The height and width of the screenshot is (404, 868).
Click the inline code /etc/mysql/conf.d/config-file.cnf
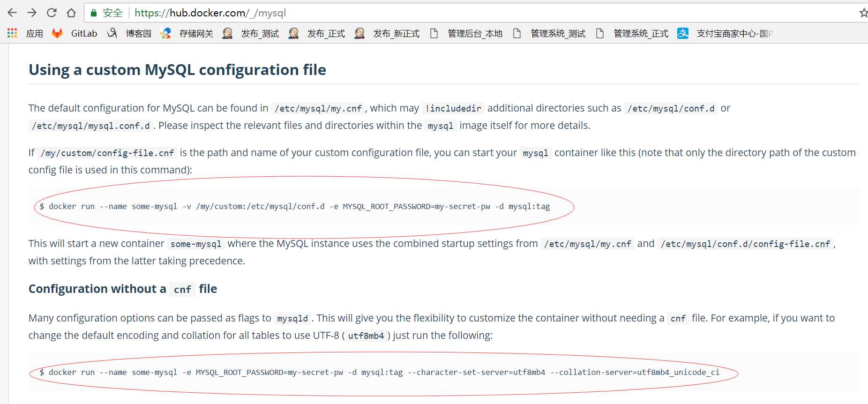click(745, 244)
